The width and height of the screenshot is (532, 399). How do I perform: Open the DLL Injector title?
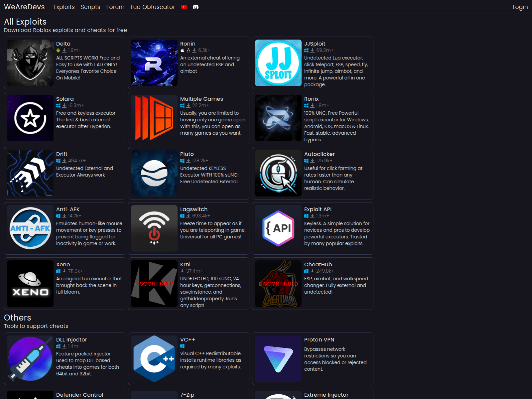click(x=71, y=339)
